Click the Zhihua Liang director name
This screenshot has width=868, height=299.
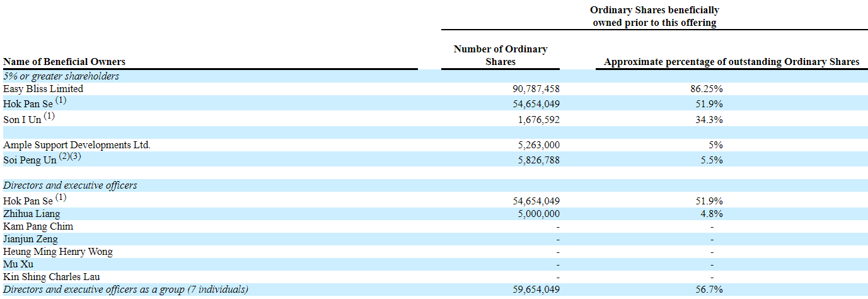tap(32, 214)
